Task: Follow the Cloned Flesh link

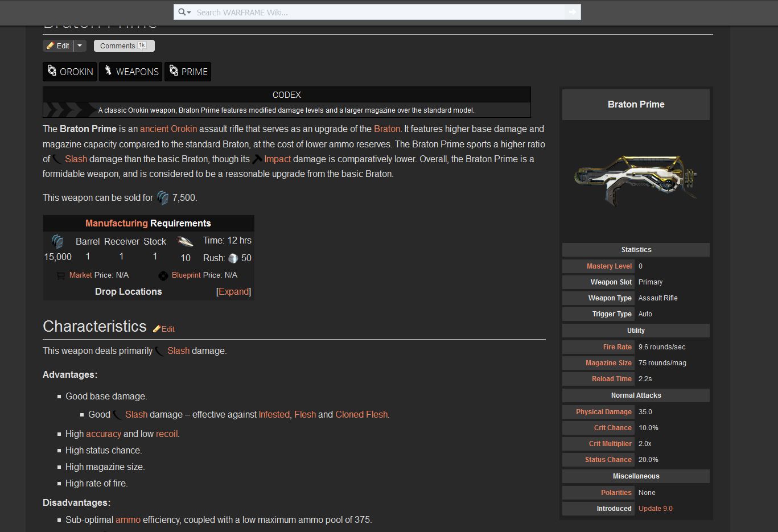Action: pos(361,415)
